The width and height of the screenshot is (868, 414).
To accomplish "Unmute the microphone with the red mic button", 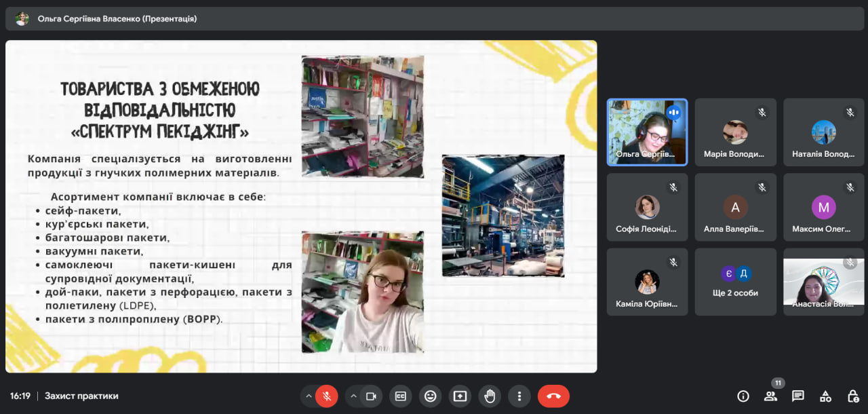I will point(326,396).
